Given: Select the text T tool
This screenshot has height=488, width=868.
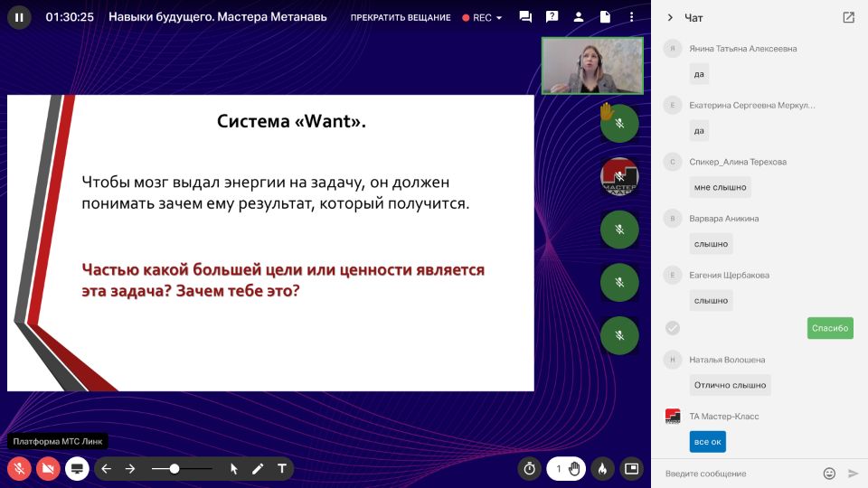Looking at the screenshot, I should click(282, 469).
